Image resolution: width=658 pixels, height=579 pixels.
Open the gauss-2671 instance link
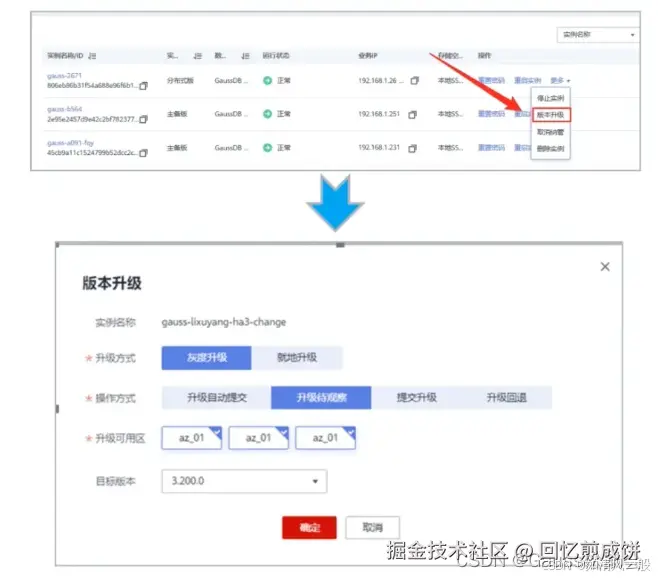point(64,76)
